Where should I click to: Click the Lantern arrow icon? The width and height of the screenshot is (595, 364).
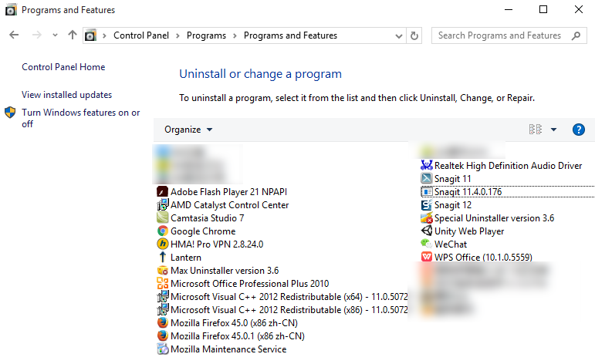click(162, 257)
